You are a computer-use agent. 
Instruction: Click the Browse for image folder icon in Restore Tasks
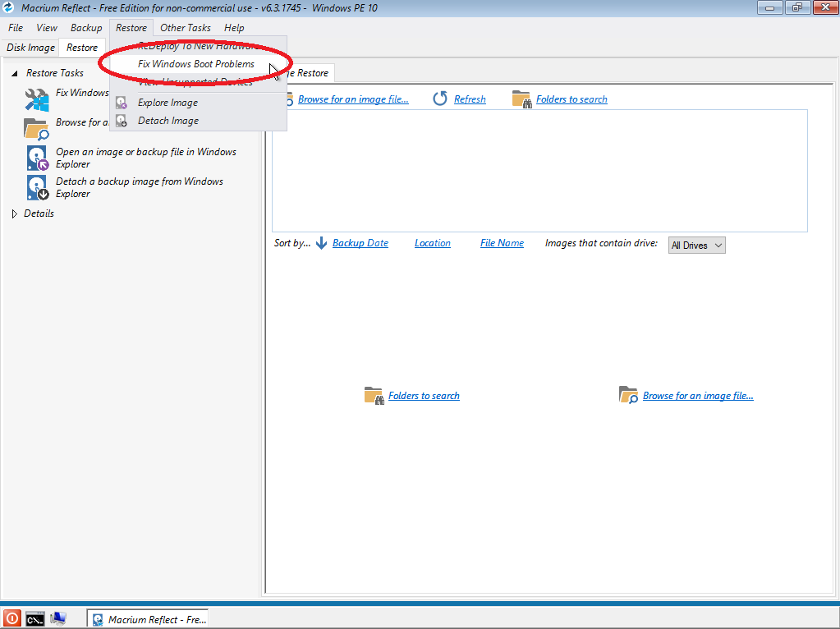tap(36, 129)
